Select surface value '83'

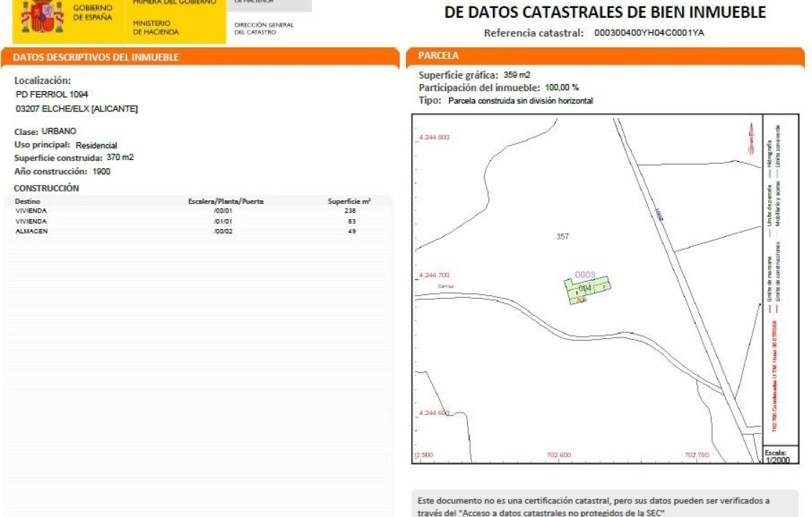pyautogui.click(x=352, y=221)
